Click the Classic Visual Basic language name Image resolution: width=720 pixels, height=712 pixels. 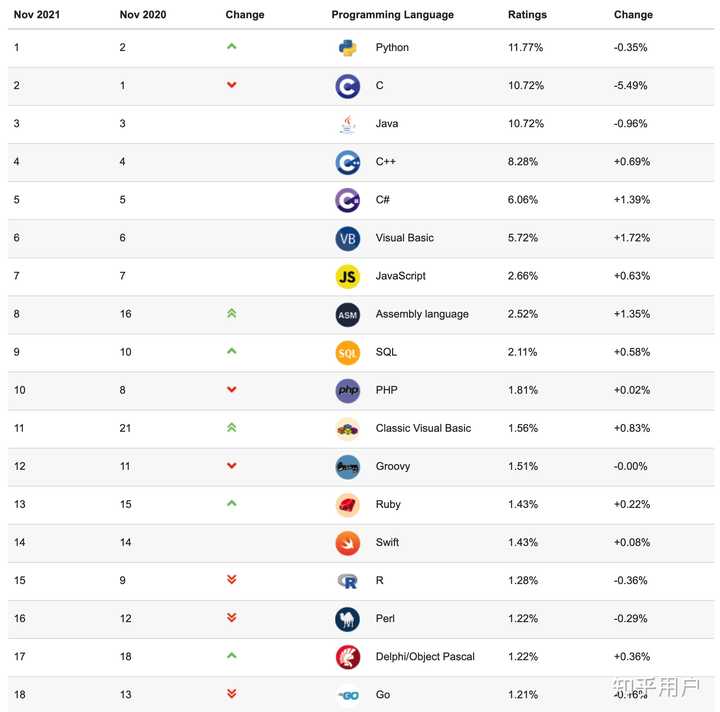(423, 428)
